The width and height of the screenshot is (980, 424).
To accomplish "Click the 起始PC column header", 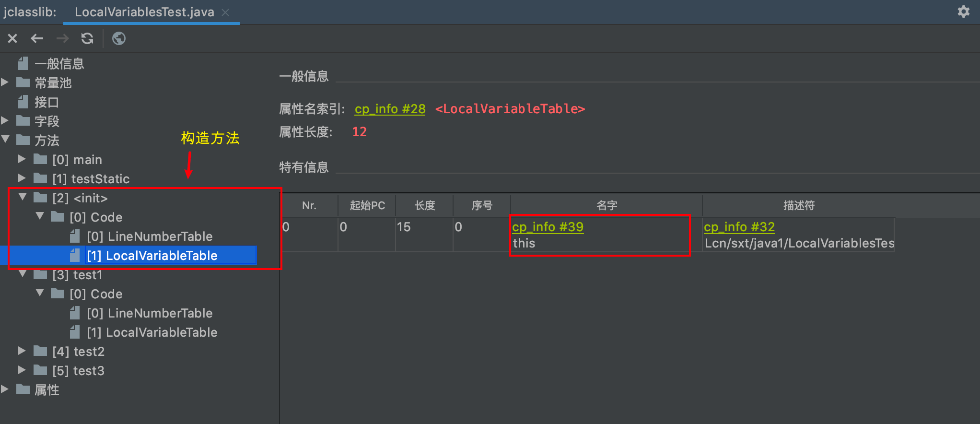I will click(367, 205).
